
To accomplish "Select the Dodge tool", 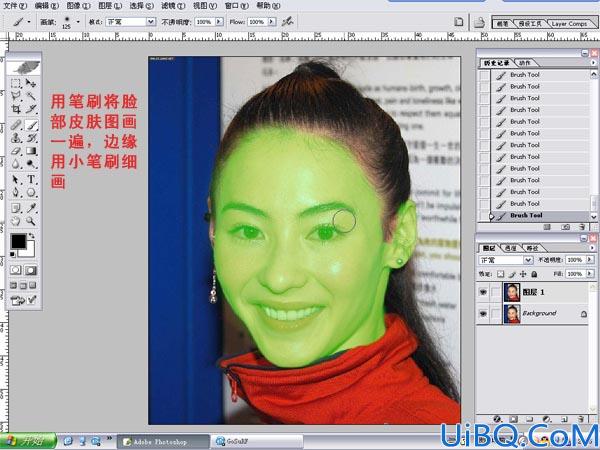I will (x=31, y=164).
